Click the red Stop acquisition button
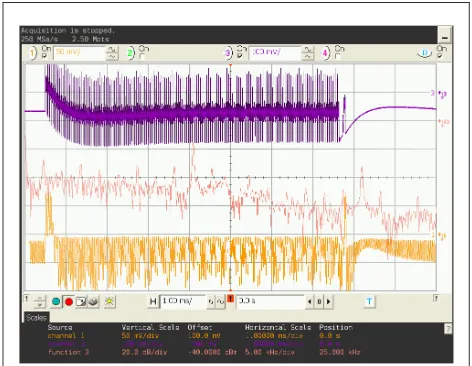The width and height of the screenshot is (472, 366). coord(69,302)
